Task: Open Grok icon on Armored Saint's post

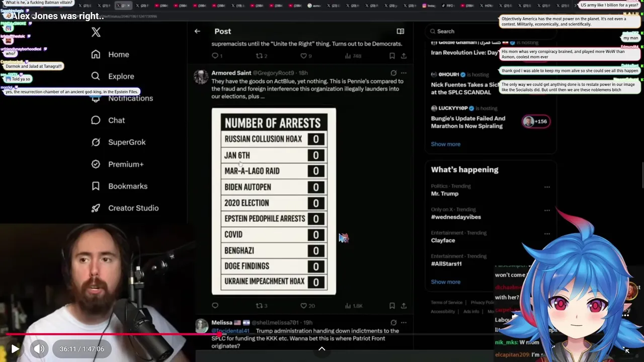Action: (393, 73)
